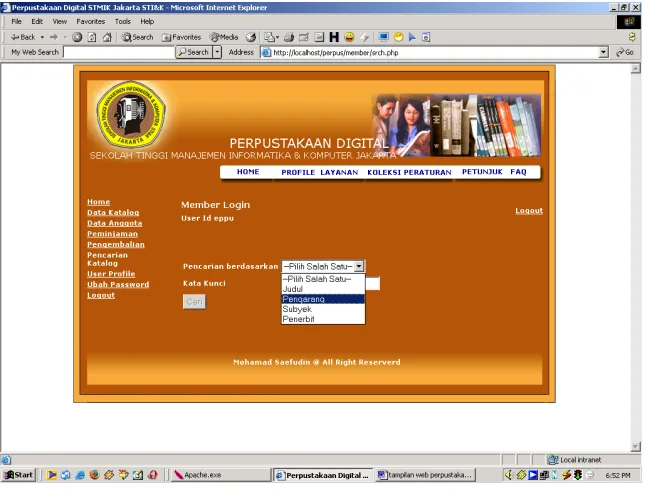Open the Edit menu

[37, 22]
